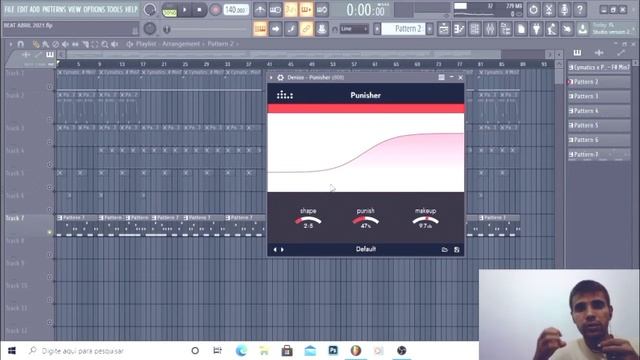Start playback with the Play button
Screen dimensions: 640x360
point(184,10)
